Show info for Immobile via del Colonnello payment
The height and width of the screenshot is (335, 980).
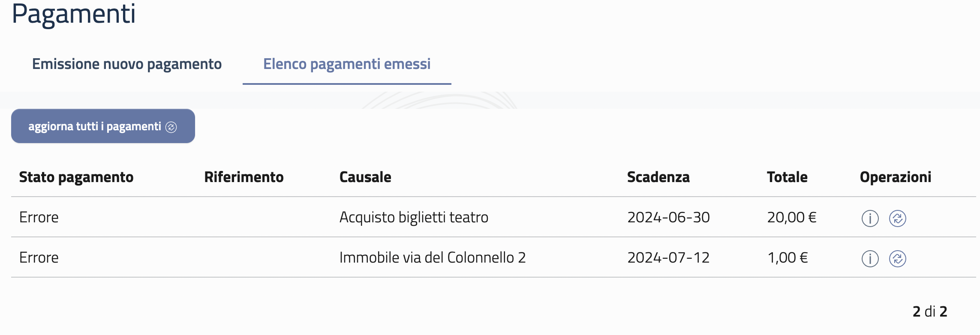(x=870, y=259)
